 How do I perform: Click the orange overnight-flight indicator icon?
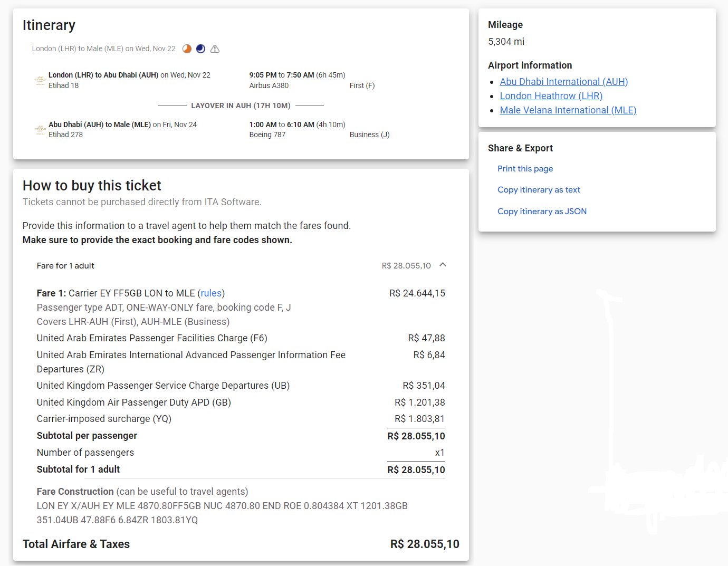pyautogui.click(x=187, y=49)
